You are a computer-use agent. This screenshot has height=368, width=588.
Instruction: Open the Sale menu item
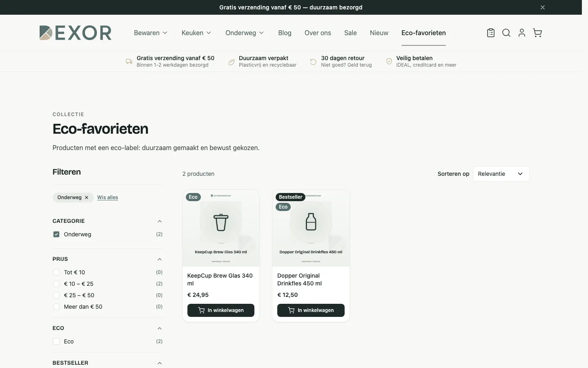pos(350,33)
